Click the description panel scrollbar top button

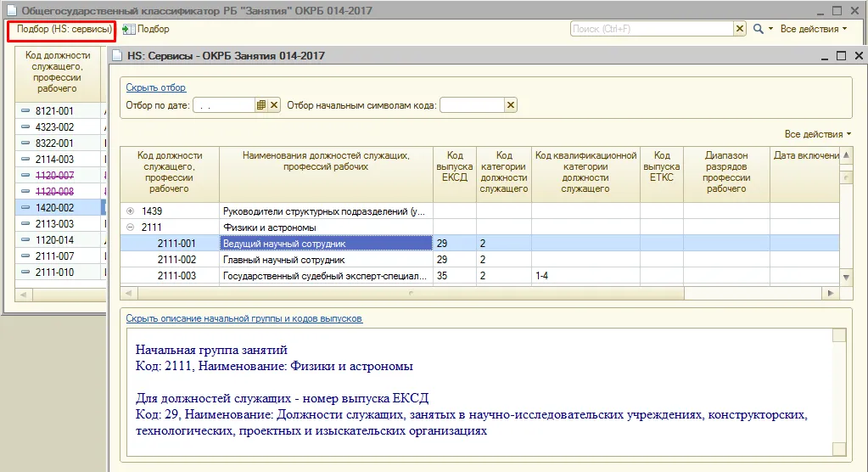tap(839, 335)
